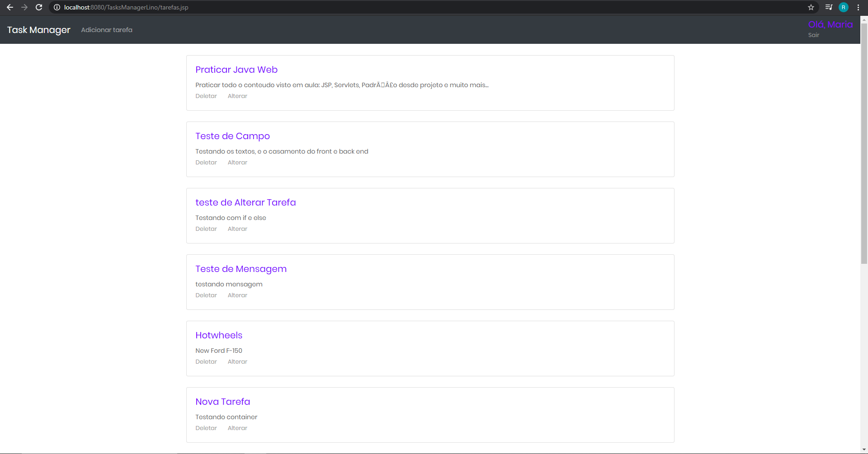Click Alterar on teste de Alterar Tarefa
The width and height of the screenshot is (868, 454).
coord(237,229)
